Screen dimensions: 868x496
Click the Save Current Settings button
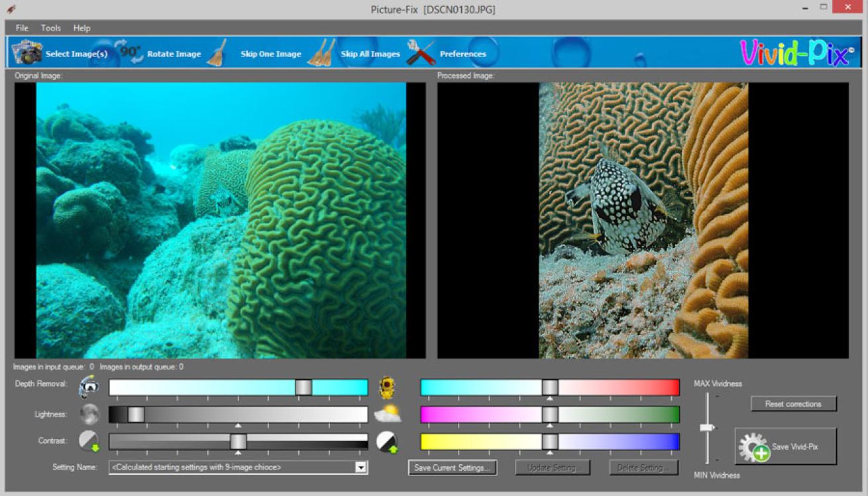pyautogui.click(x=453, y=467)
